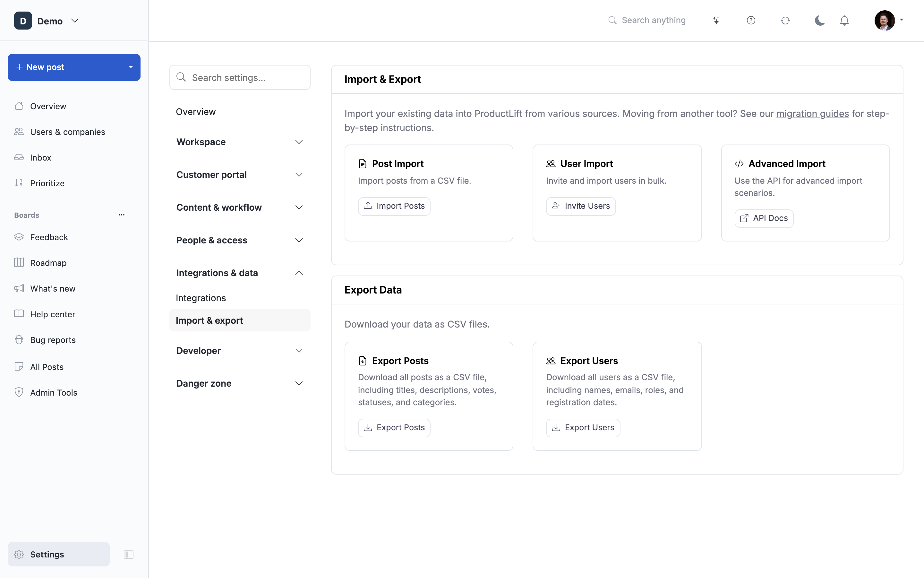This screenshot has width=924, height=578.
Task: Select Overview in settings menu
Action: (240, 112)
